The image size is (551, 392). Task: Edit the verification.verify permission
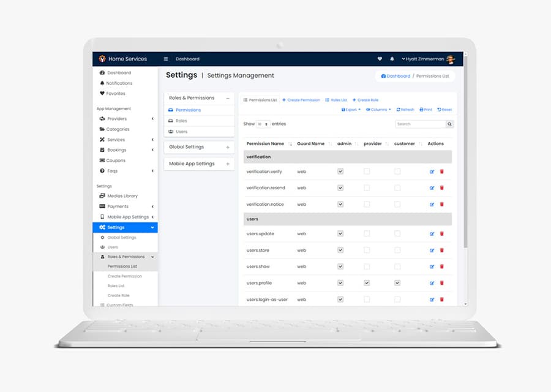432,171
